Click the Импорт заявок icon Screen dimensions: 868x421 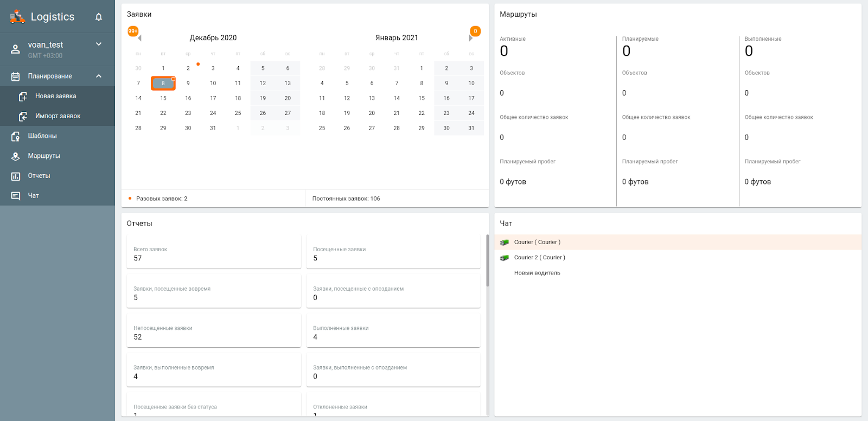[x=23, y=116]
